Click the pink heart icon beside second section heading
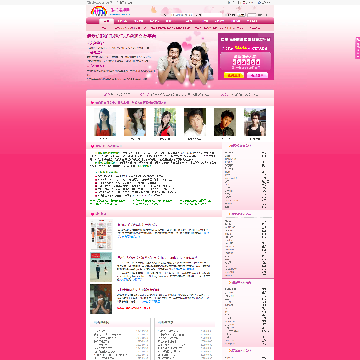360x360 pixels. click(x=92, y=214)
